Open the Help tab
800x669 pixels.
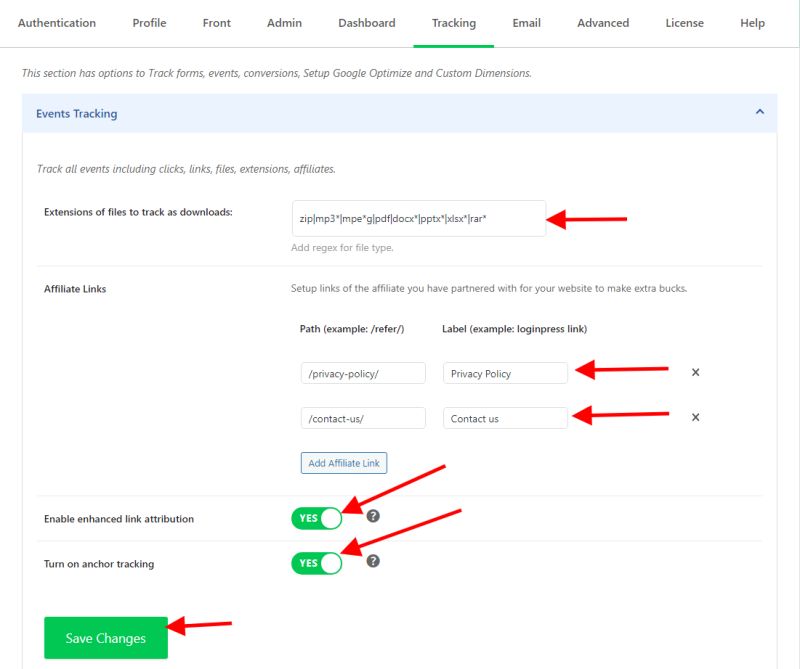click(x=753, y=22)
